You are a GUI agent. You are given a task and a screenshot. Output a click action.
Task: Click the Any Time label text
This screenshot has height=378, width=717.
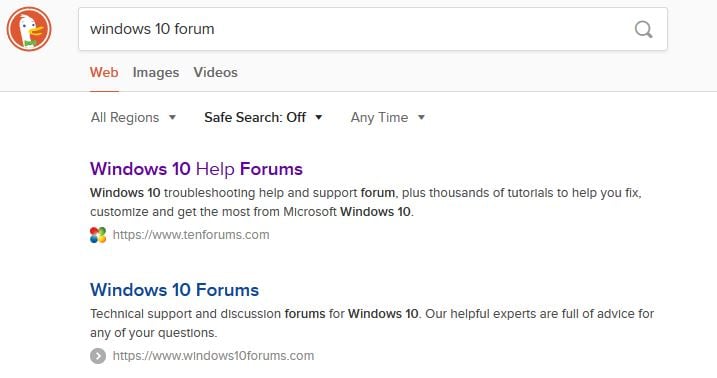(379, 117)
